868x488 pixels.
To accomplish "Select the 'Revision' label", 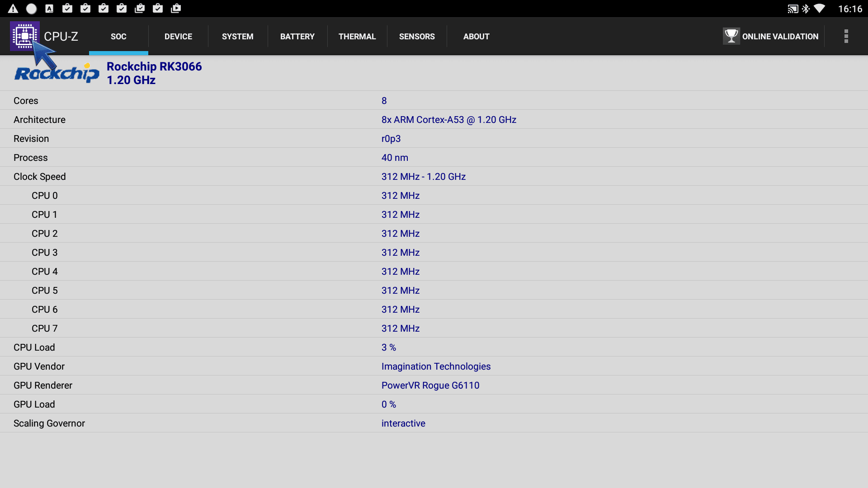I will pyautogui.click(x=31, y=139).
